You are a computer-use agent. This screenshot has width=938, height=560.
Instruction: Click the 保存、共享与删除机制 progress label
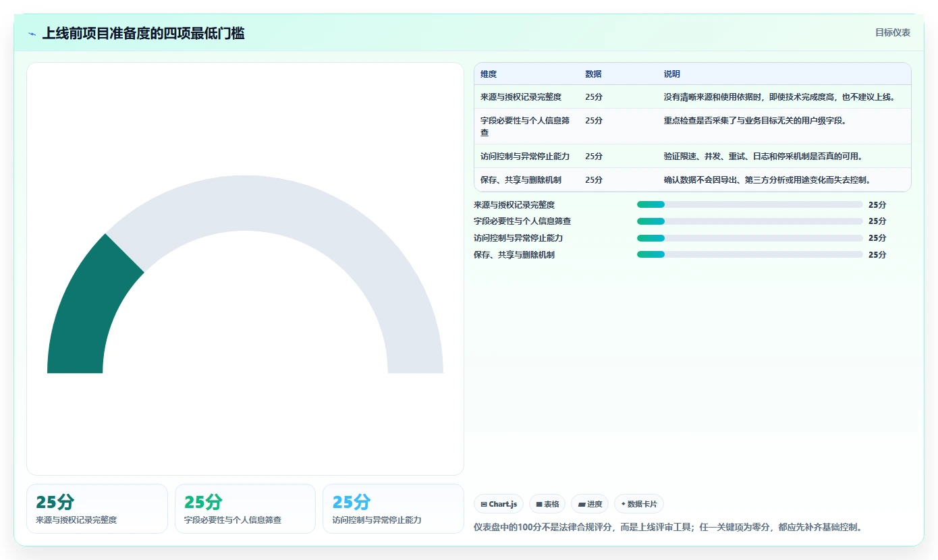(514, 255)
